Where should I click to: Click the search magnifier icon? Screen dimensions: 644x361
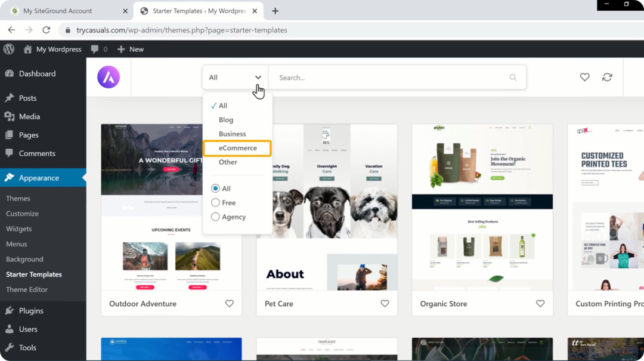pyautogui.click(x=513, y=77)
